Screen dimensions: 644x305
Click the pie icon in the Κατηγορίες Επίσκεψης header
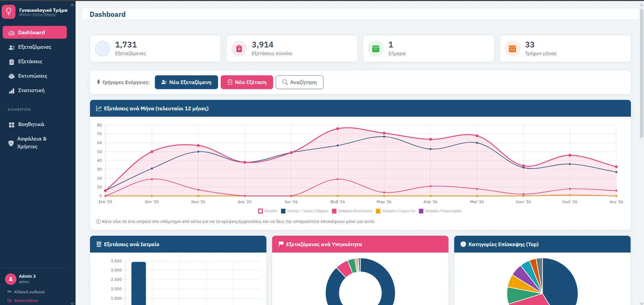[463, 244]
